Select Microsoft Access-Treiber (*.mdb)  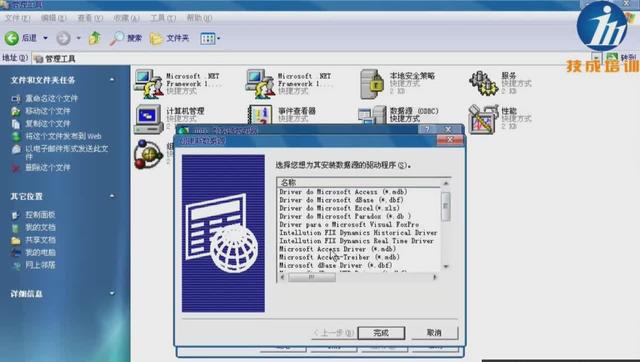click(339, 257)
